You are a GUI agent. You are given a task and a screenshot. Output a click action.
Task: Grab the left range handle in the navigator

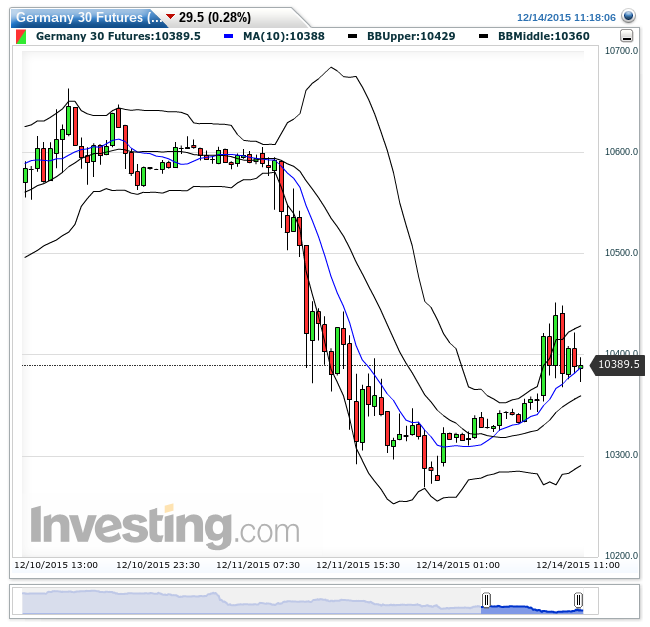click(x=486, y=600)
